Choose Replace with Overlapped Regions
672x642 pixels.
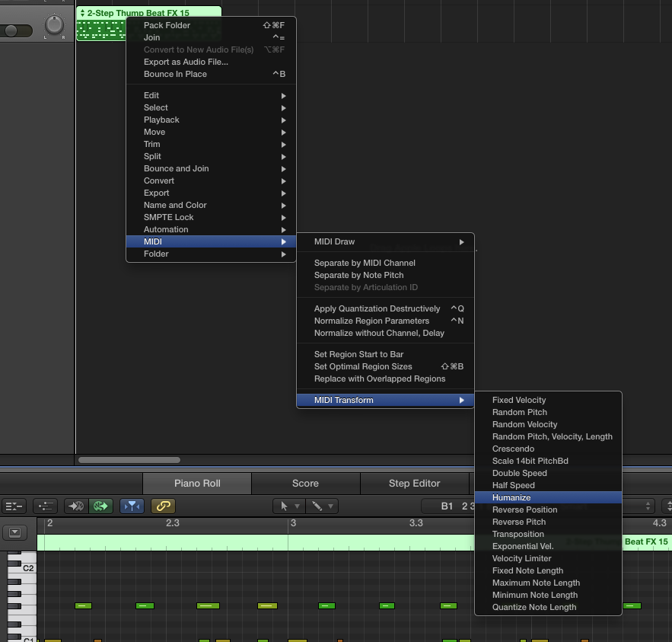pos(385,378)
